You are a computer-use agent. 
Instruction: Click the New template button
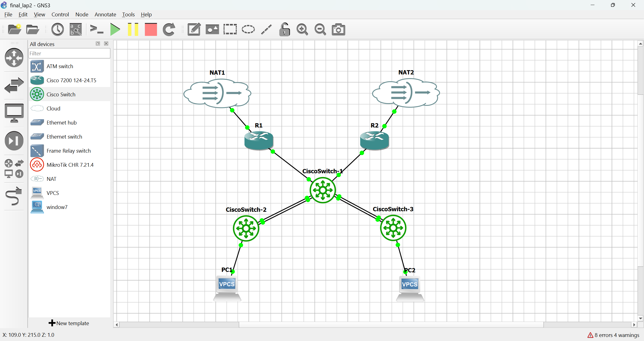click(69, 323)
